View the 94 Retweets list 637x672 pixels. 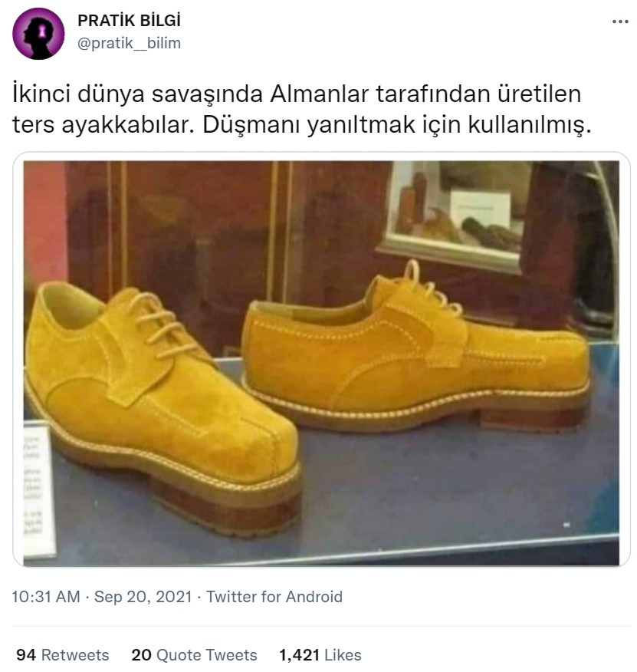(63, 655)
